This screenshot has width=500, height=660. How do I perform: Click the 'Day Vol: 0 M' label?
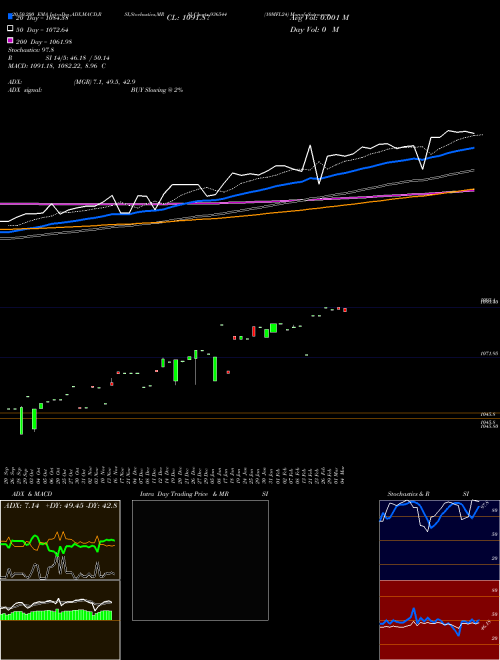point(314,29)
